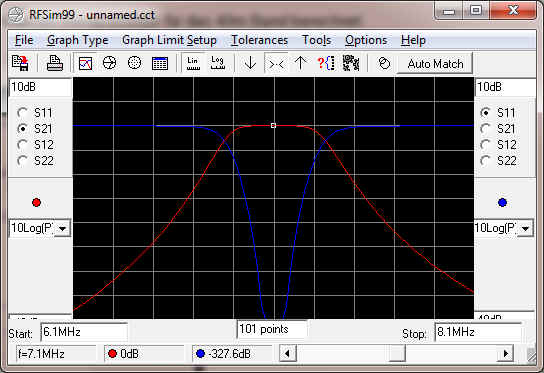Open the tabular data display icon

[160, 63]
